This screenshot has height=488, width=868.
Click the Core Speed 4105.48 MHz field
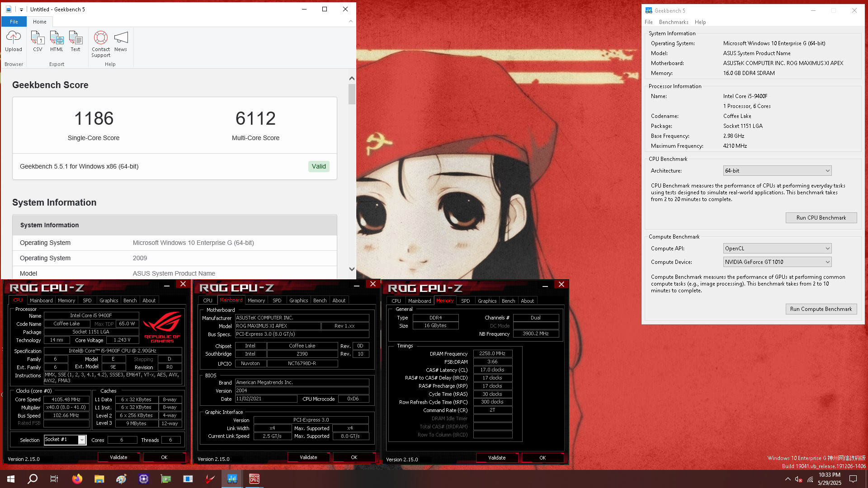click(66, 399)
